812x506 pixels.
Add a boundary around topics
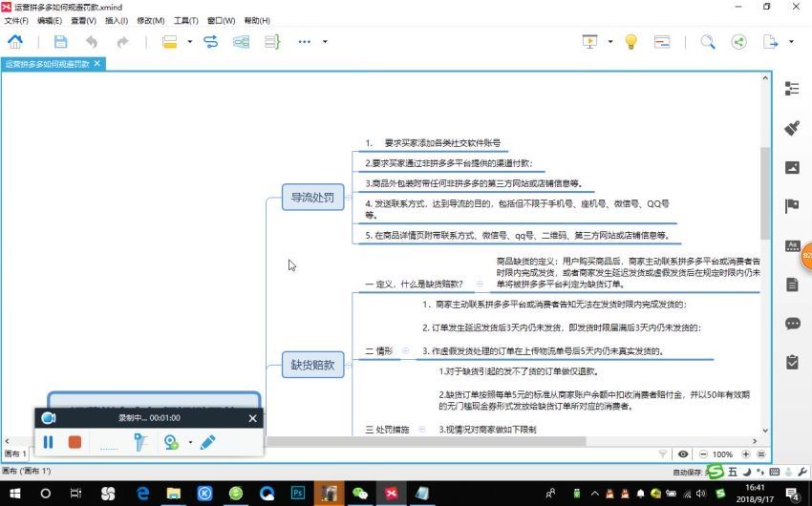point(242,41)
